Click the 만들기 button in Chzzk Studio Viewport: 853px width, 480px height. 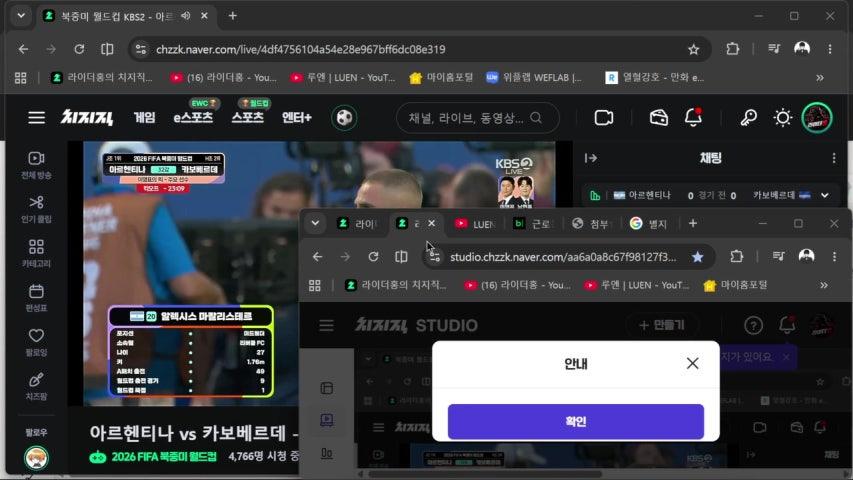coord(662,325)
